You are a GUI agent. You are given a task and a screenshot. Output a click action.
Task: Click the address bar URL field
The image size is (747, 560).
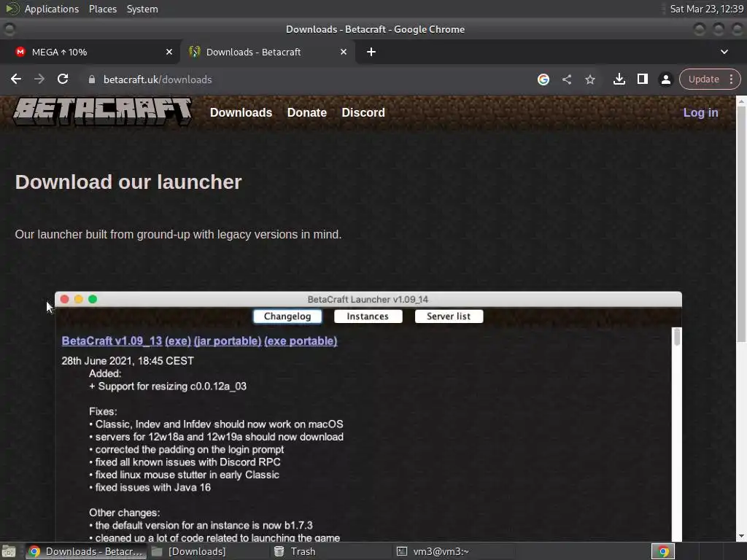305,79
